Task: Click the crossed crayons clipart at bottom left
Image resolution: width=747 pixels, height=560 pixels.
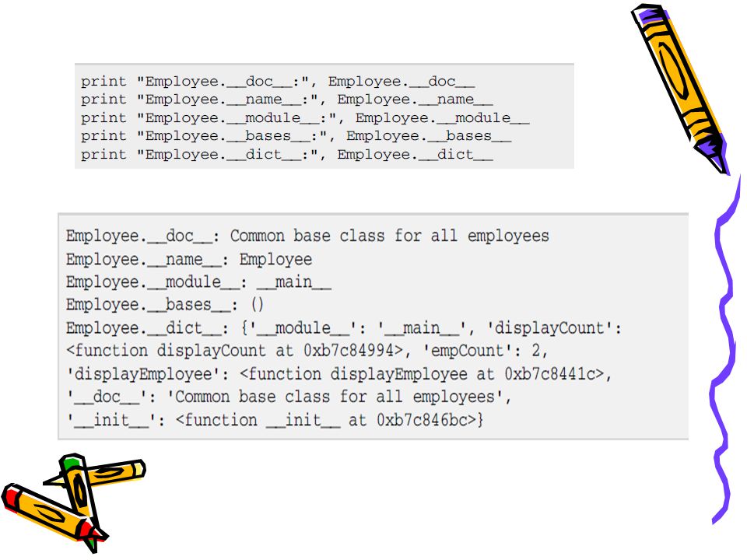Action: coord(74,502)
